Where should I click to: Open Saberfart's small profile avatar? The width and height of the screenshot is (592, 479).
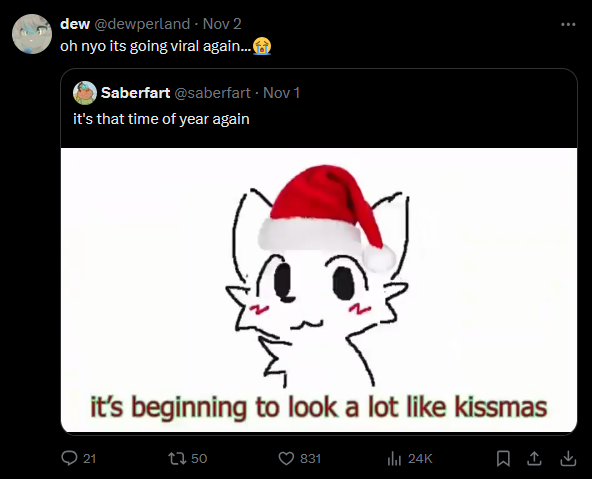(x=85, y=93)
